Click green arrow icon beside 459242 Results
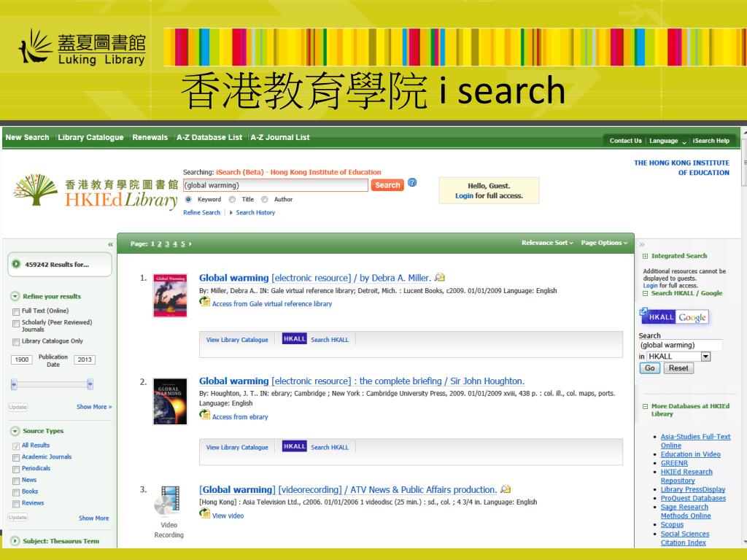This screenshot has height=560, width=747. click(x=16, y=264)
